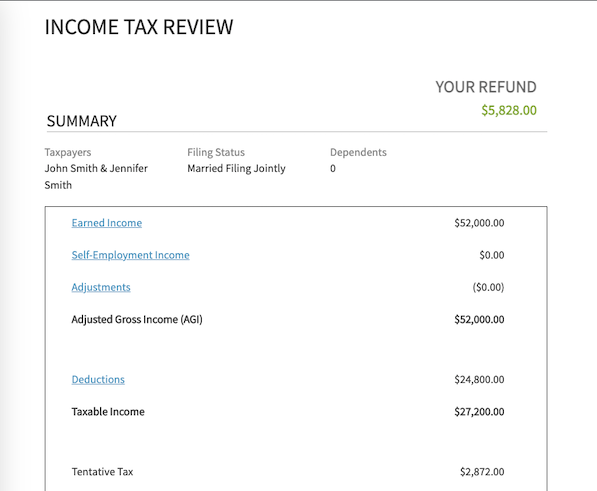Click the INCOME TAX REVIEW heading
597x491 pixels.
tap(139, 27)
